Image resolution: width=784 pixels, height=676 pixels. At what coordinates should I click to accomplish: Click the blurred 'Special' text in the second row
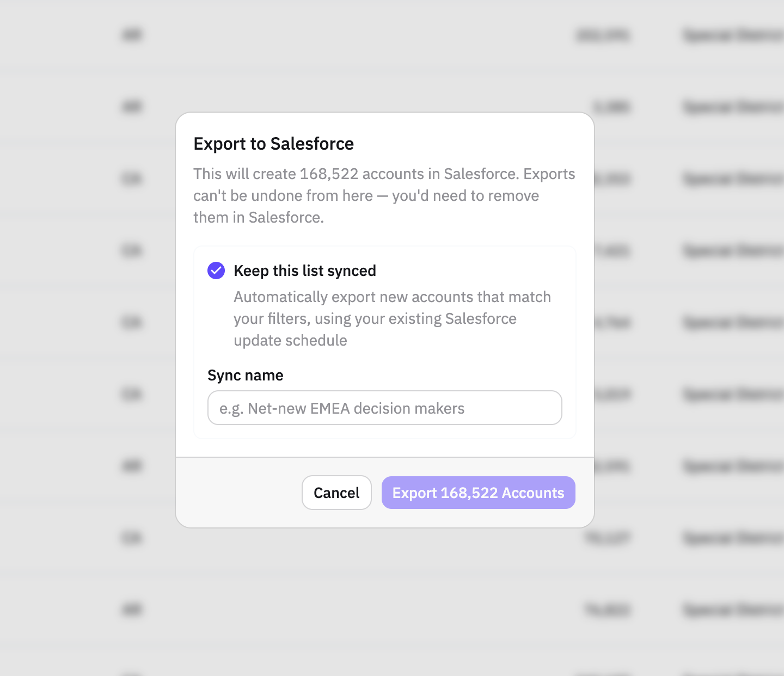732,107
